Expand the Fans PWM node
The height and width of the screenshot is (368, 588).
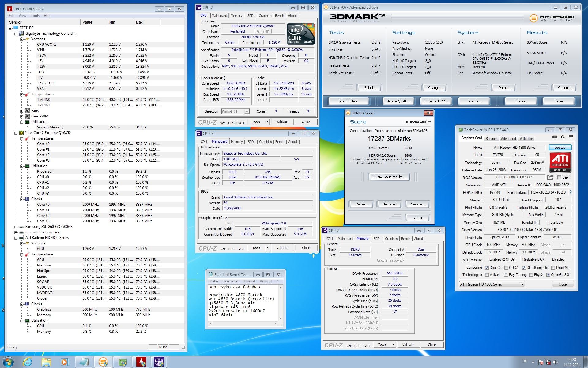tap(22, 116)
